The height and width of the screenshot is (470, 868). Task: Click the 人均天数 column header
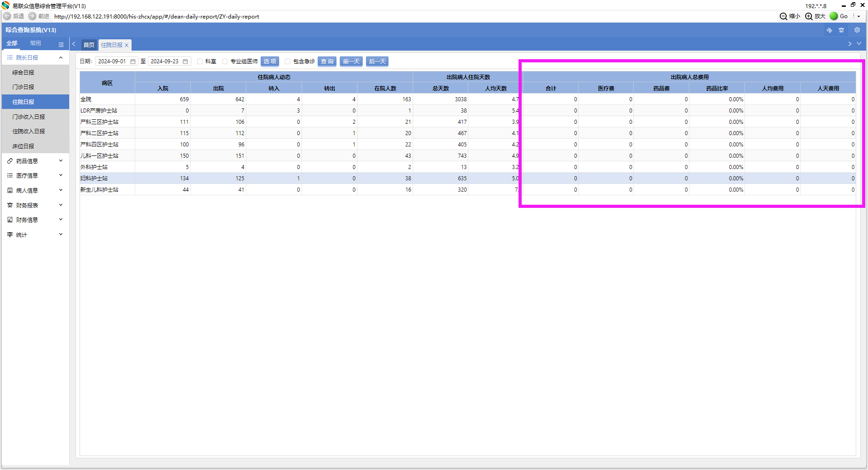pos(496,89)
